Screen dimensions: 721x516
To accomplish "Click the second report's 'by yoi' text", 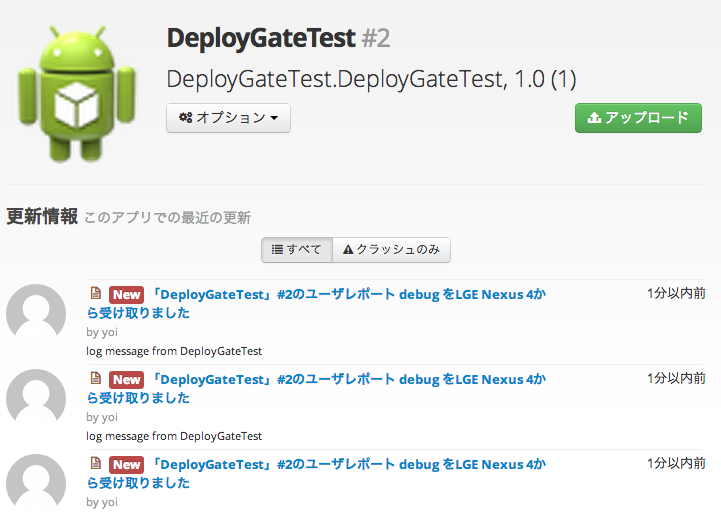I will pos(102,417).
